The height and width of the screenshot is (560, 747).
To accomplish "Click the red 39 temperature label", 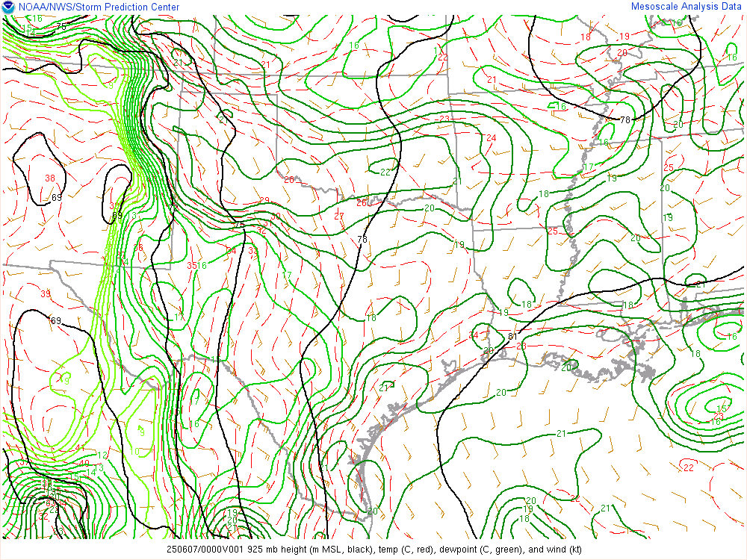I will (46, 294).
